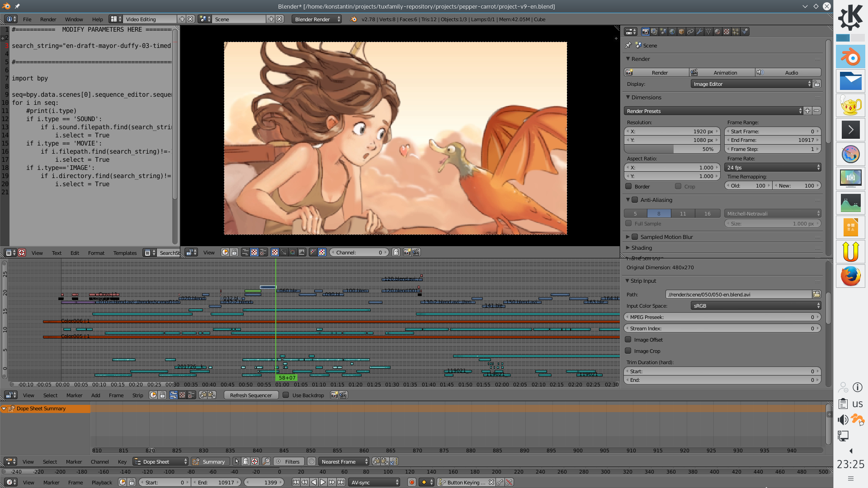Open the Particles properties tab (sparkles icon)
The image size is (868, 488).
point(736,32)
